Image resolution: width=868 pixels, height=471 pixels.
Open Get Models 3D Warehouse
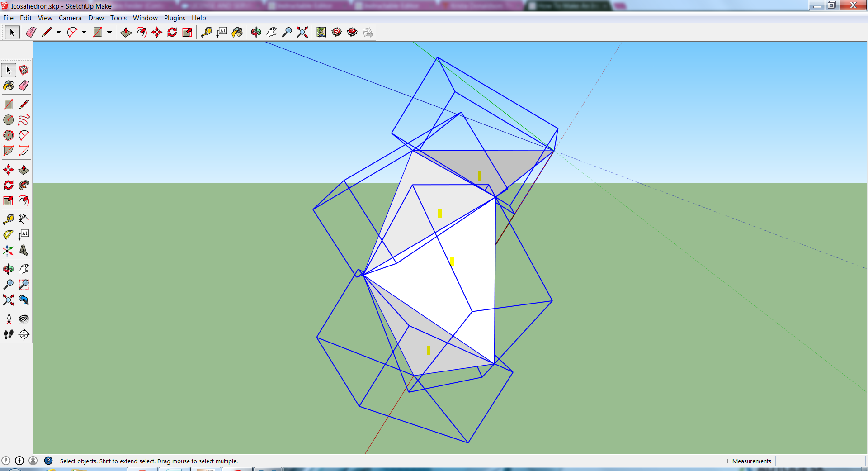coord(337,32)
